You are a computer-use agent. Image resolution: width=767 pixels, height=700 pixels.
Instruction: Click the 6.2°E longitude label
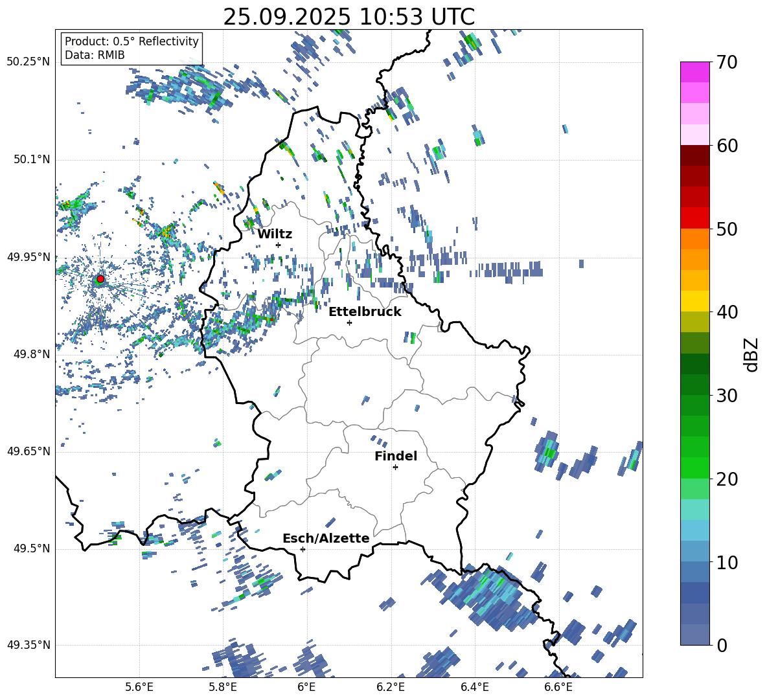coord(391,687)
